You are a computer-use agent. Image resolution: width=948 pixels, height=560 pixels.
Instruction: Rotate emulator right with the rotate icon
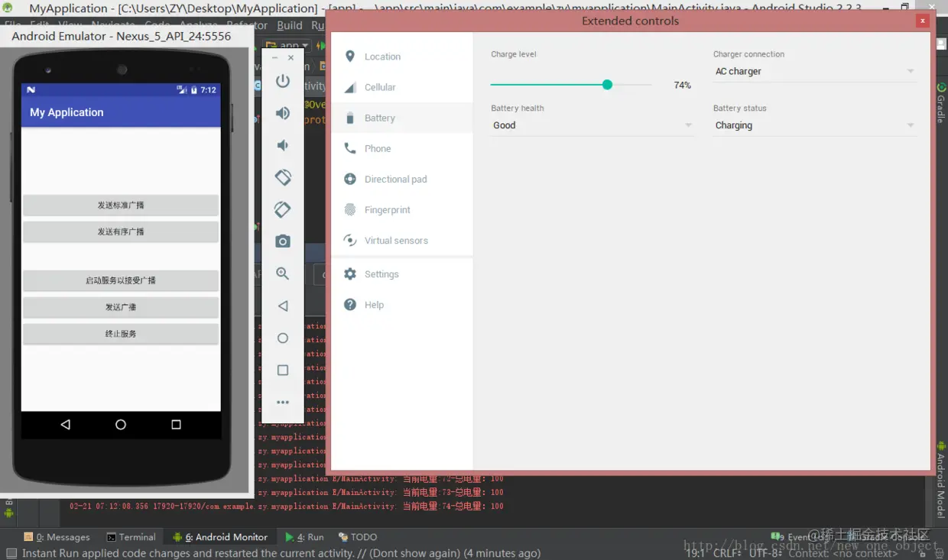coord(283,209)
